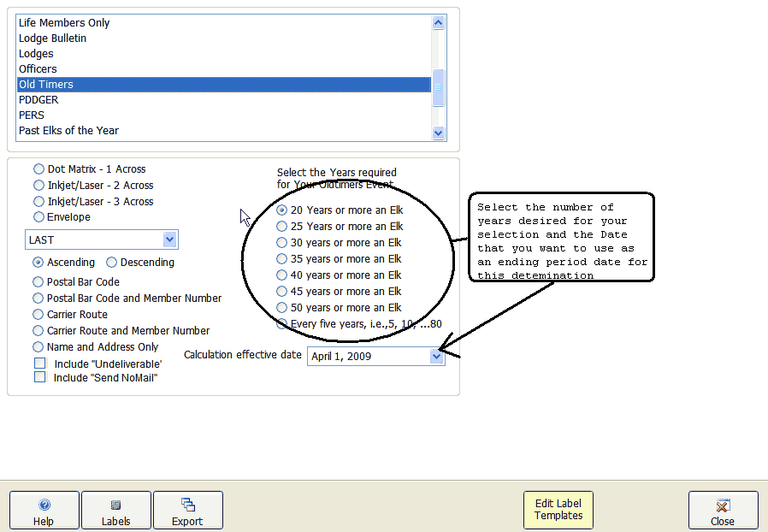Click the Close button icon
Image resolution: width=768 pixels, height=532 pixels.
coord(723,505)
